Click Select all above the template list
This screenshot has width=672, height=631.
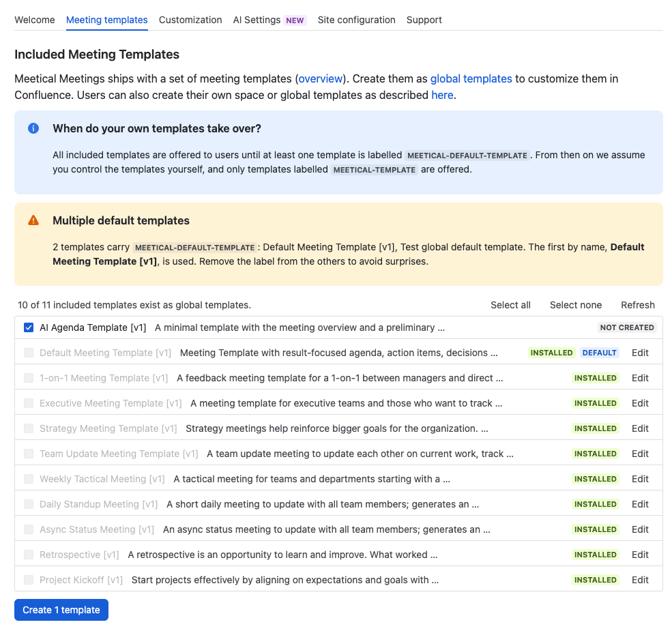(510, 305)
